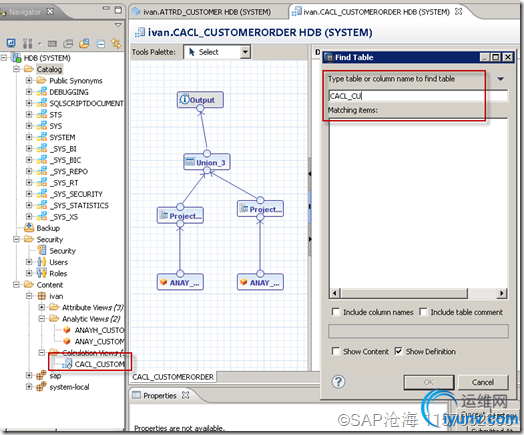Screen dimensions: 524x435
Task: Minimize the Navigator panel
Action: click(x=106, y=8)
